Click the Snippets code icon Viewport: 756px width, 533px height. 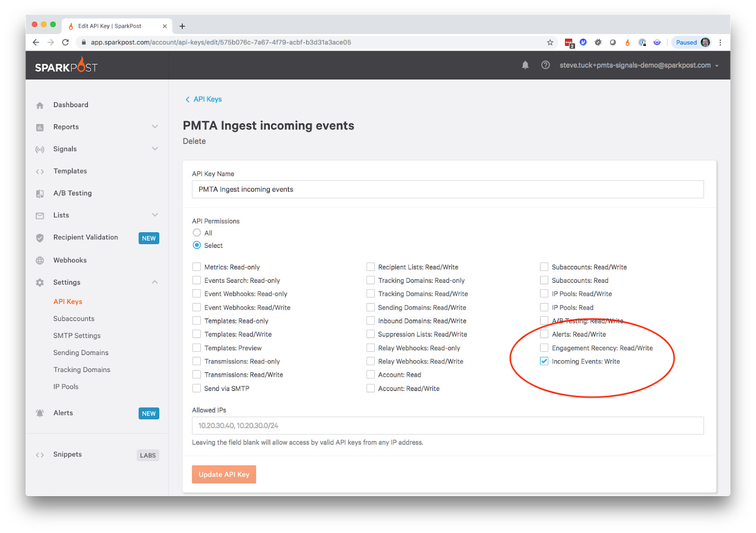point(40,455)
